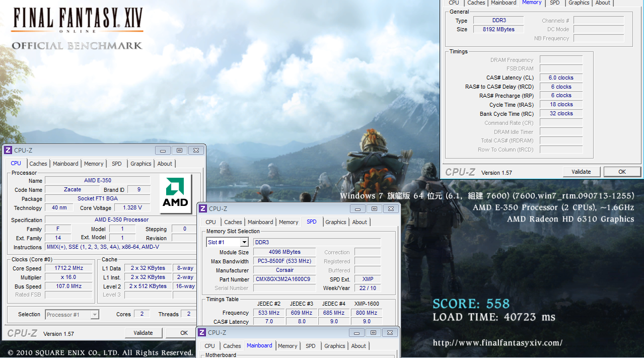Image resolution: width=644 pixels, height=358 pixels.
Task: Show the About tab in the CPU window
Action: (165, 164)
